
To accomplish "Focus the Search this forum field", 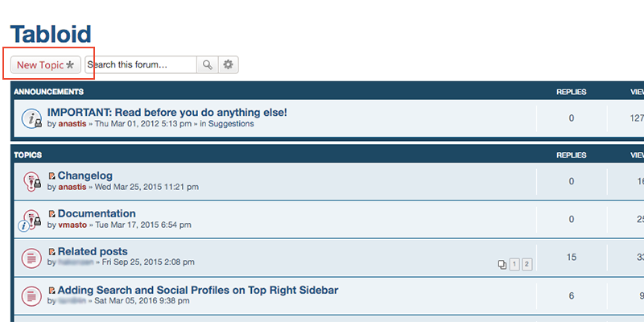I will 141,65.
